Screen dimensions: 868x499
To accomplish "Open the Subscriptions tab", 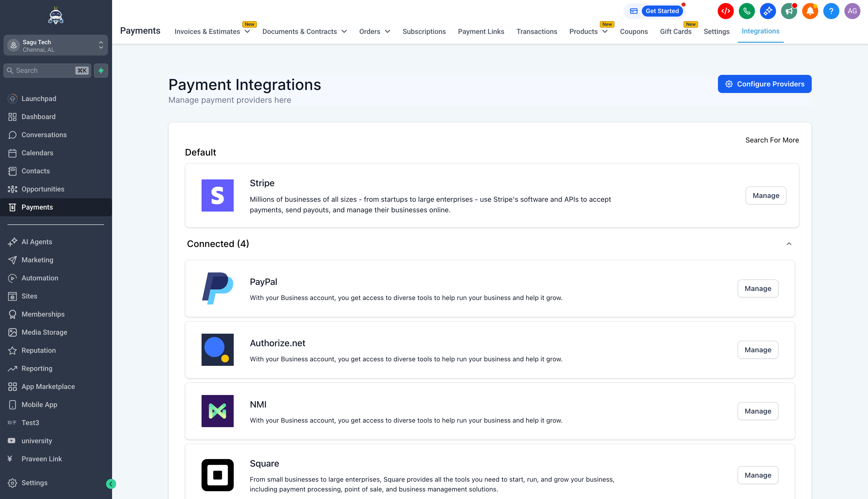I will (424, 31).
